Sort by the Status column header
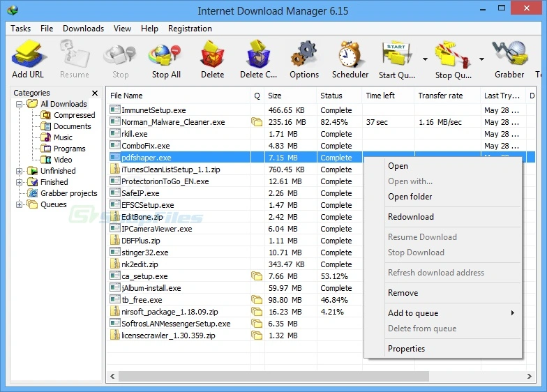Viewport: 547px width, 392px height. click(340, 96)
